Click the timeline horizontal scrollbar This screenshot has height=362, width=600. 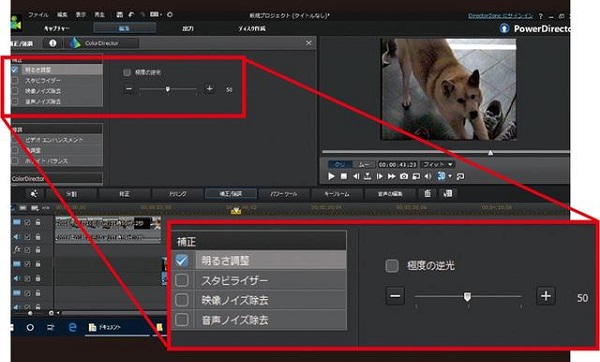113,313
